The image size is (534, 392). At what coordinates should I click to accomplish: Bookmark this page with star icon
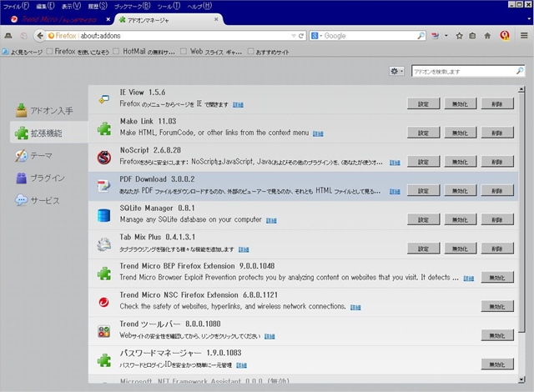pos(459,35)
